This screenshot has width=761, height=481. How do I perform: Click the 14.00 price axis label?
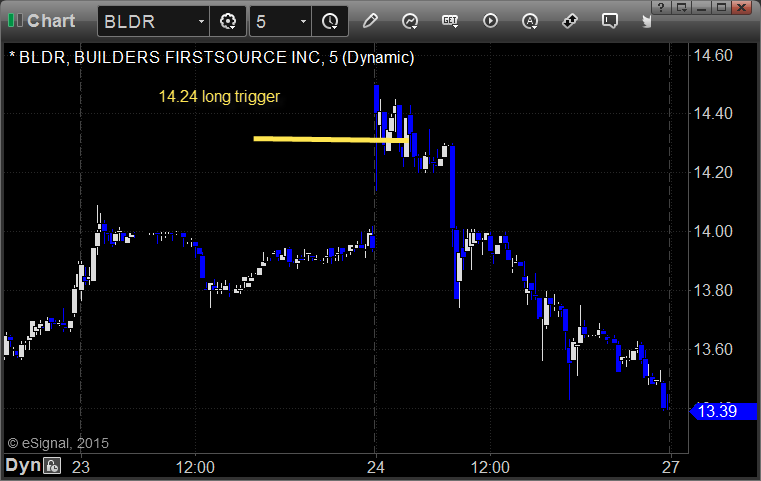pos(713,231)
